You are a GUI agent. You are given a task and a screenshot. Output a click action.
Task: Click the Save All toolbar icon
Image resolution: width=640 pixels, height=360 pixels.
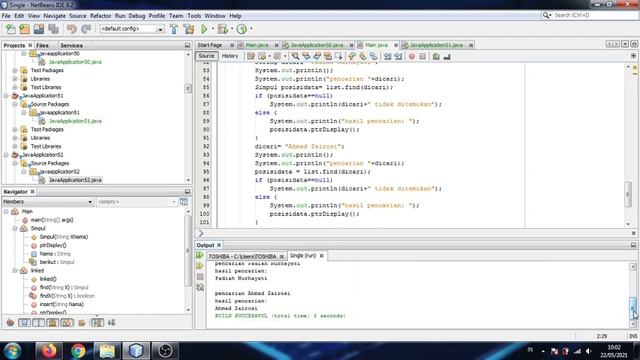pos(53,29)
